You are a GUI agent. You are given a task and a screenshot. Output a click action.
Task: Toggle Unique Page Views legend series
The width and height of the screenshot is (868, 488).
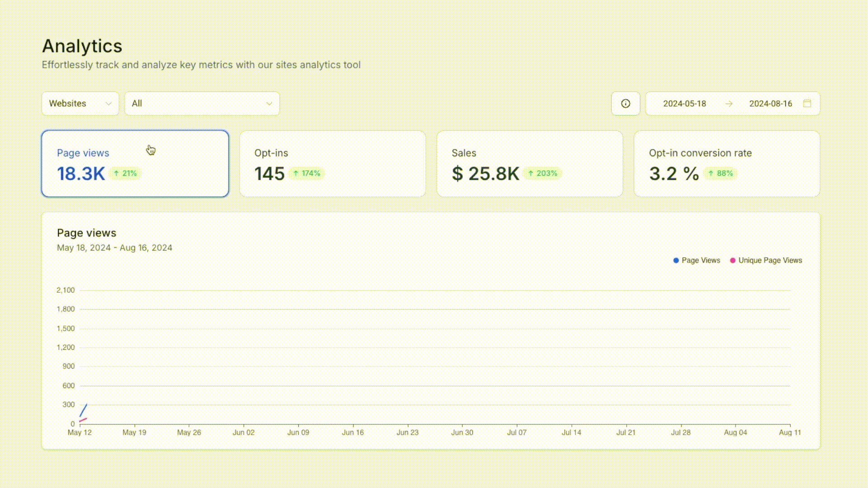(x=769, y=260)
